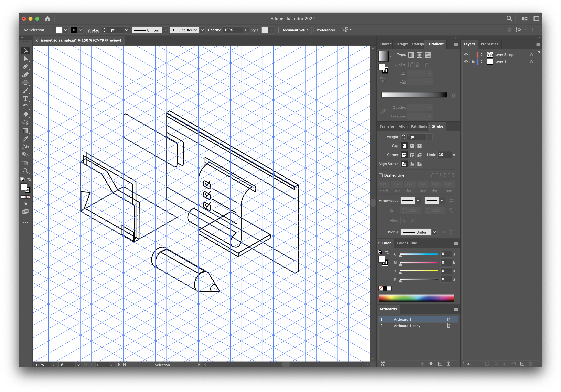Select the Eyedropper tool
The image size is (561, 392).
(25, 139)
